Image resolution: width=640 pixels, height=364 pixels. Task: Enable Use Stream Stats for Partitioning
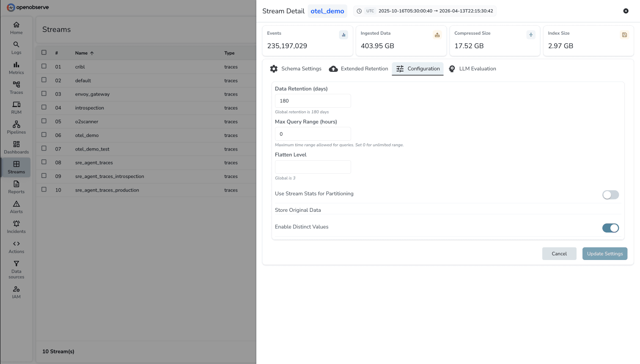pyautogui.click(x=610, y=194)
